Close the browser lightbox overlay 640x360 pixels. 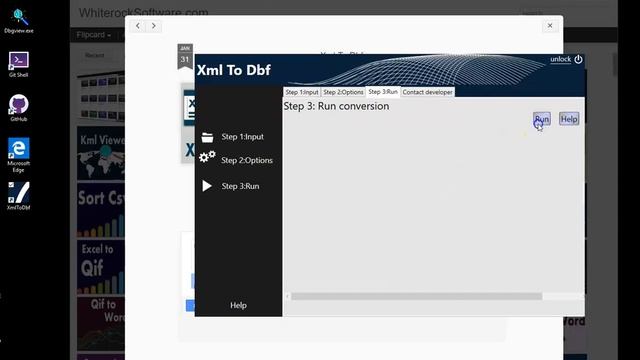tap(550, 26)
